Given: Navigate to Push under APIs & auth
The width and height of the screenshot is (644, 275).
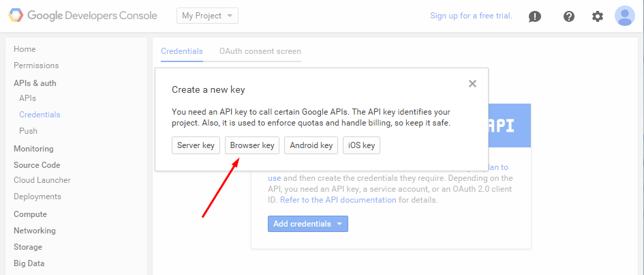Looking at the screenshot, I should pos(28,131).
